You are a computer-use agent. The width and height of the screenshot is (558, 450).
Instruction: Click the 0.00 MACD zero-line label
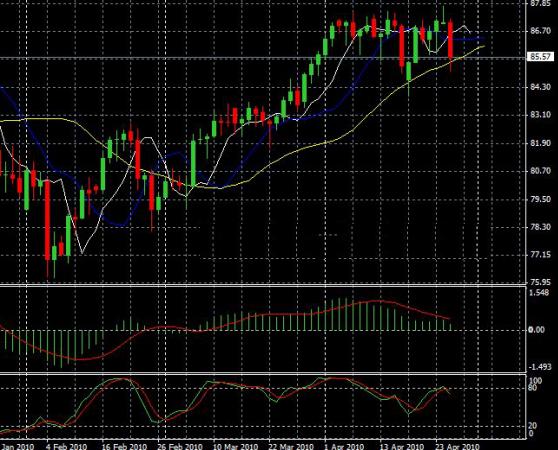[537, 330]
